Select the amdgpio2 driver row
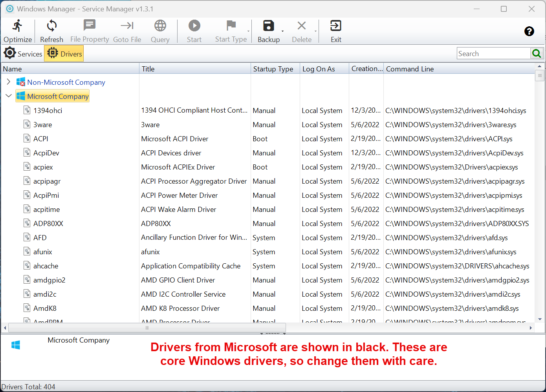Image resolution: width=546 pixels, height=392 pixels. (x=267, y=280)
